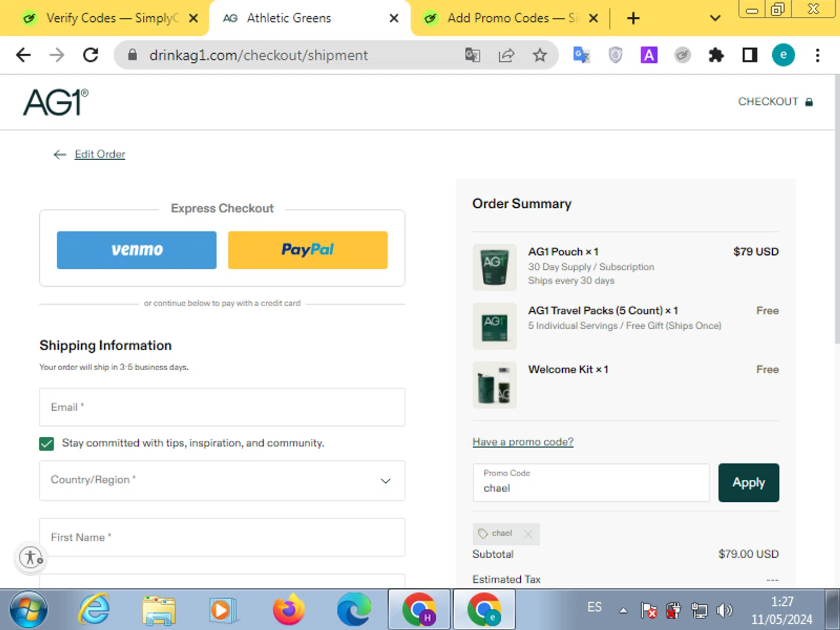Open the Chrome profile avatar 'e'
The height and width of the screenshot is (630, 840).
pyautogui.click(x=783, y=55)
